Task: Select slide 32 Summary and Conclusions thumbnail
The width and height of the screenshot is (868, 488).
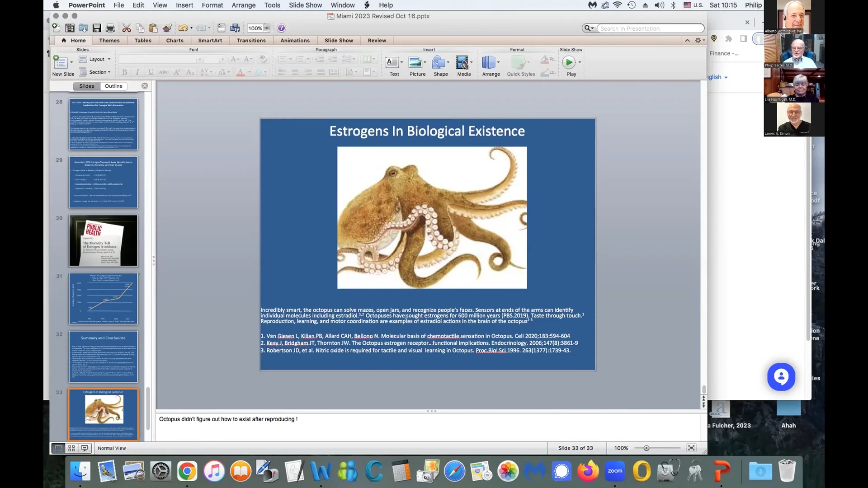Action: [x=103, y=357]
